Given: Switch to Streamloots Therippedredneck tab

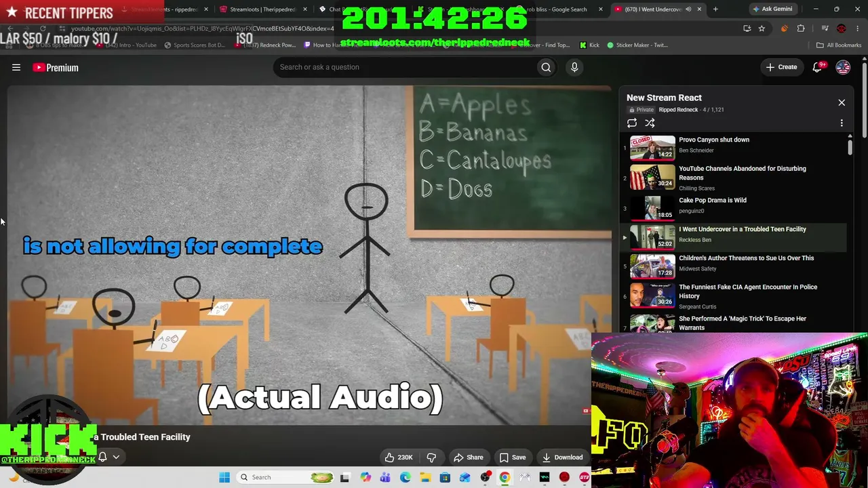Looking at the screenshot, I should tap(261, 9).
